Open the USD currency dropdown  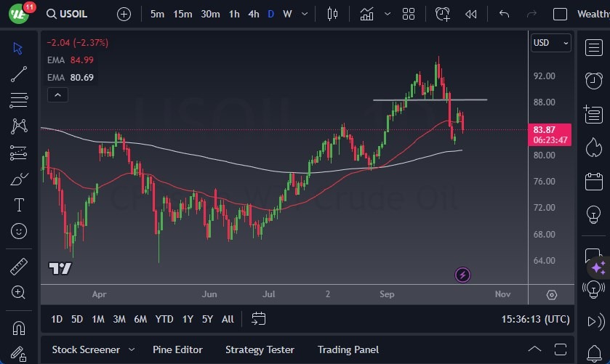pyautogui.click(x=551, y=43)
